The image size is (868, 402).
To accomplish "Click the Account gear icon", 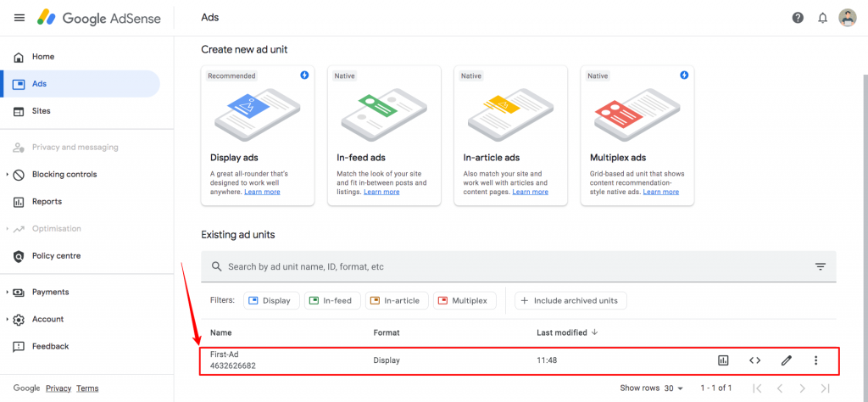I will 19,320.
